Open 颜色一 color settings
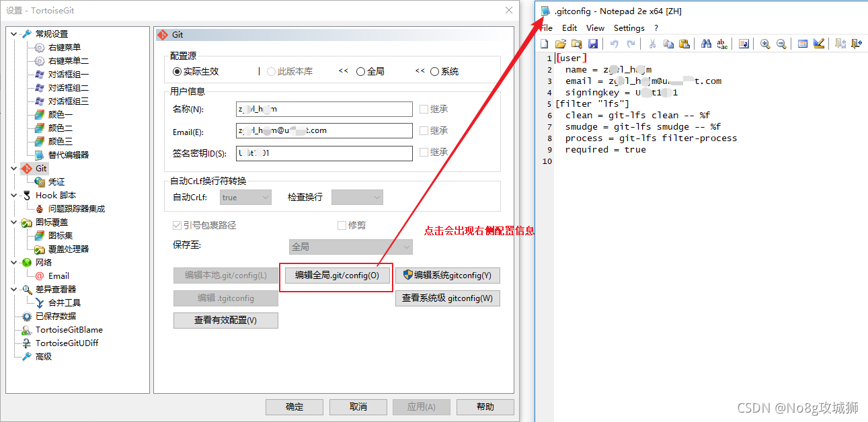The width and height of the screenshot is (868, 422). click(61, 114)
